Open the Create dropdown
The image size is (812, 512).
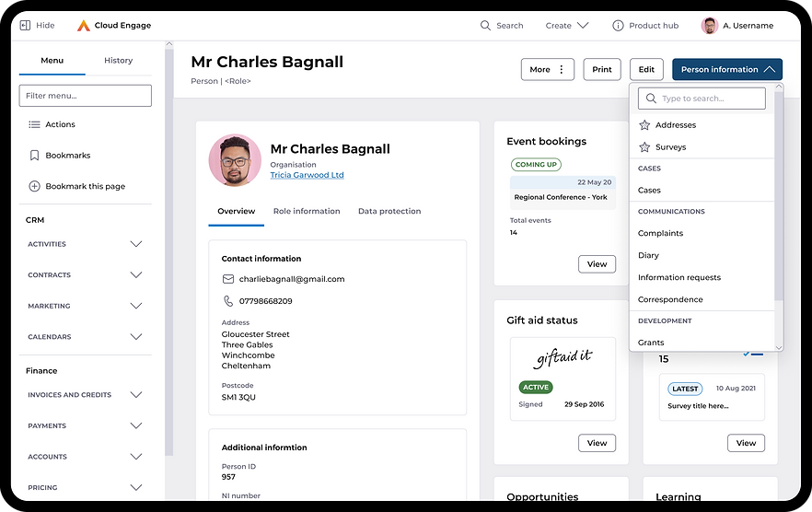(x=567, y=26)
